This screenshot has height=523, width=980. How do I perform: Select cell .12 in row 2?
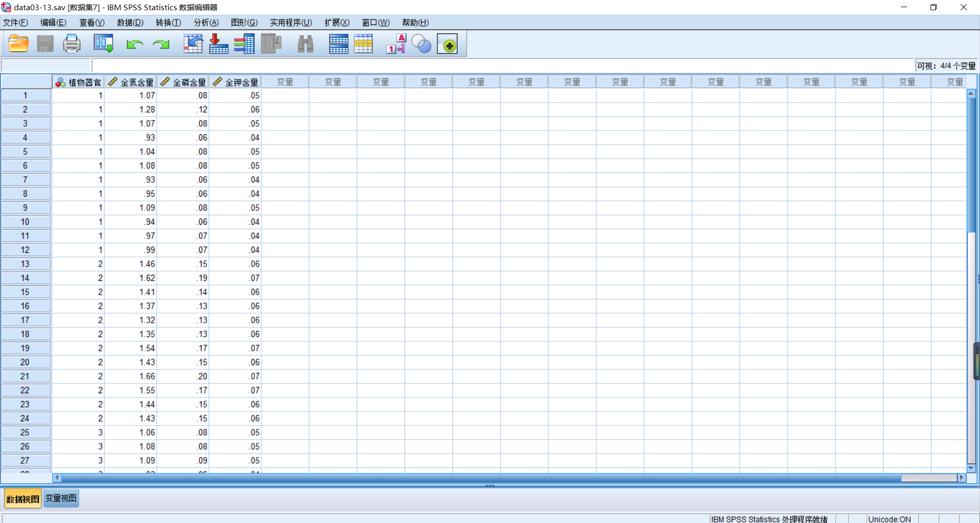pyautogui.click(x=183, y=110)
